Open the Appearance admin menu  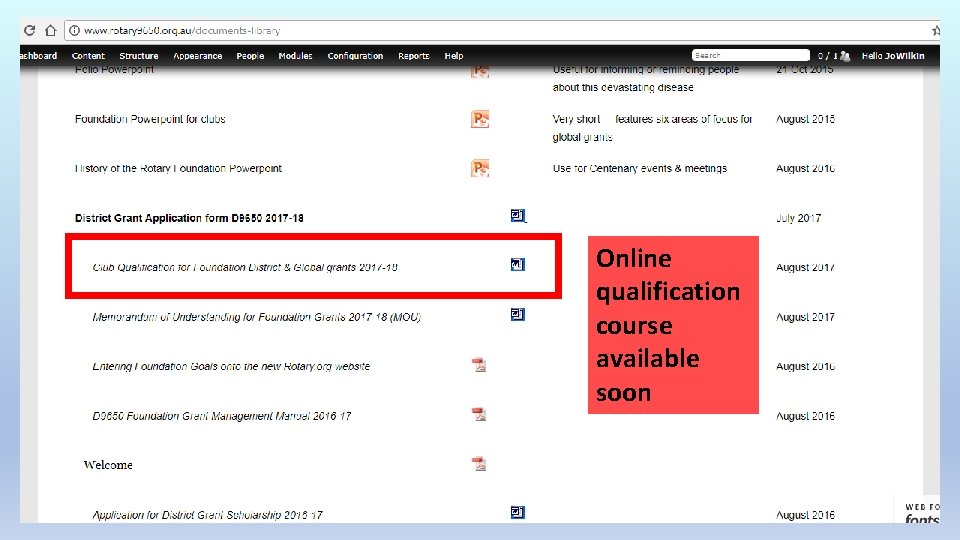pyautogui.click(x=198, y=56)
